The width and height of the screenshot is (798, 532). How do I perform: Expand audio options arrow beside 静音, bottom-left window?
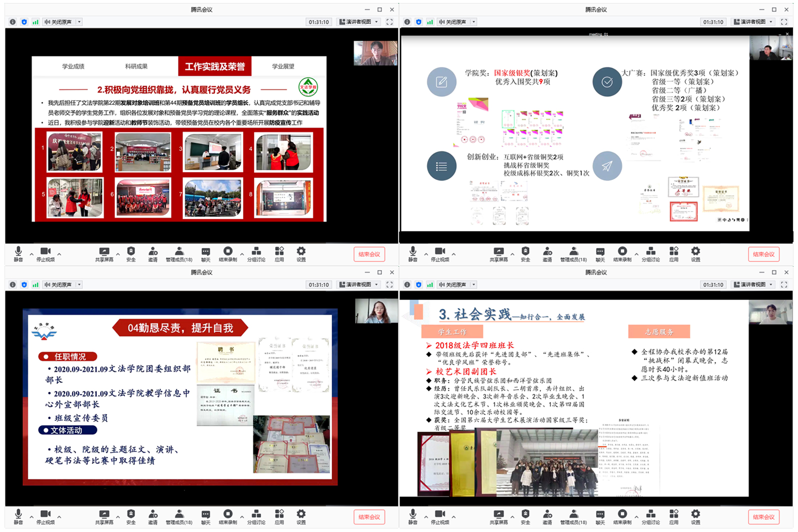[31, 517]
